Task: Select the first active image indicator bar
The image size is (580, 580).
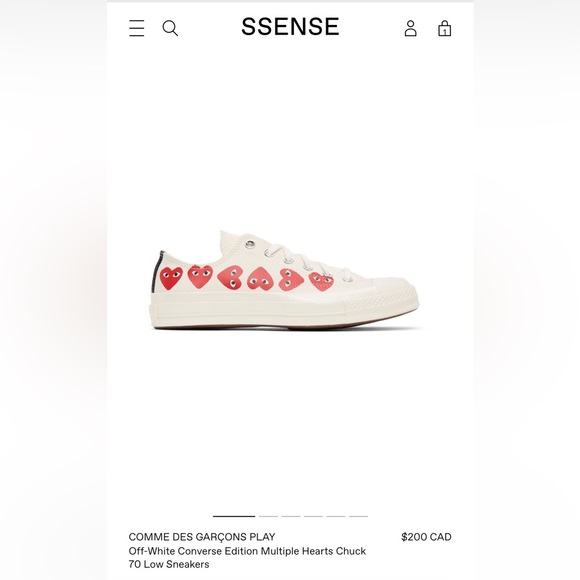Action: [x=234, y=516]
